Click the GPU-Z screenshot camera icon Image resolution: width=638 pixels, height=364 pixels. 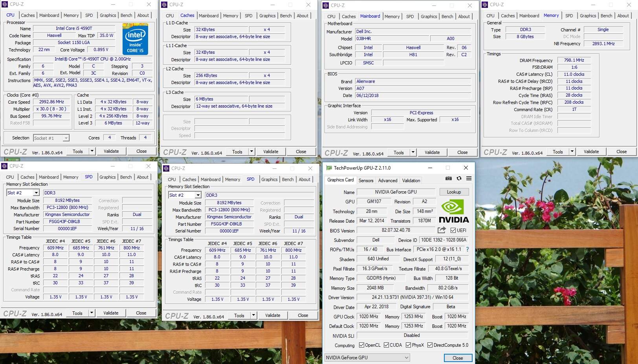tap(448, 178)
